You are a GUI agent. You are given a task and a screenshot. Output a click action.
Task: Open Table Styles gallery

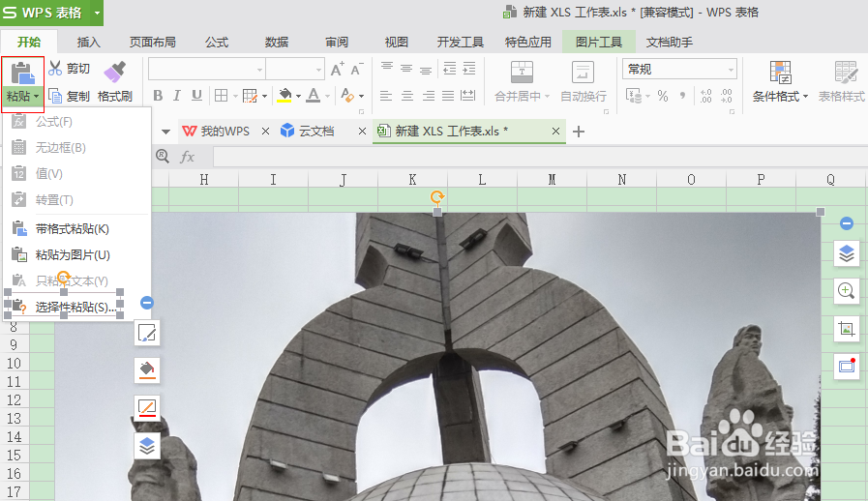click(842, 82)
